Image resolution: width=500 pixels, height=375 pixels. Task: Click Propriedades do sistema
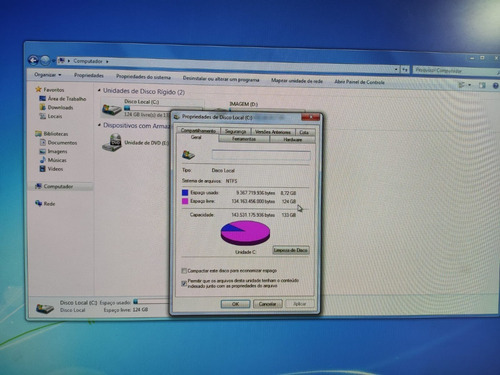[x=143, y=77]
